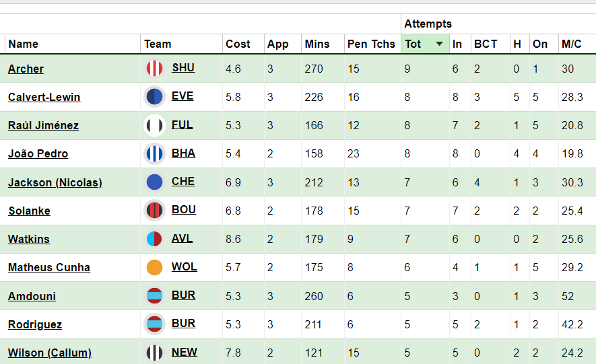Viewport: 596px width, 364px height.
Task: Click the Chelsea blue badge icon
Action: click(x=155, y=182)
